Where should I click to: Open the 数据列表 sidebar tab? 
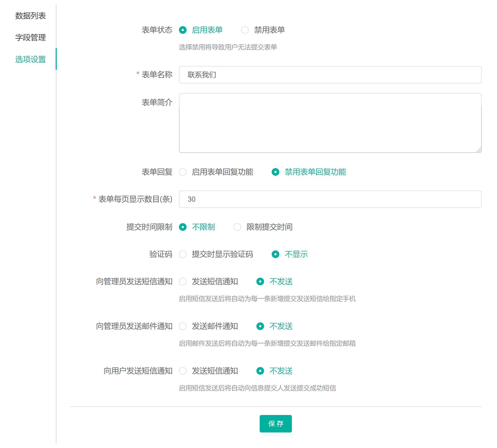tap(30, 16)
